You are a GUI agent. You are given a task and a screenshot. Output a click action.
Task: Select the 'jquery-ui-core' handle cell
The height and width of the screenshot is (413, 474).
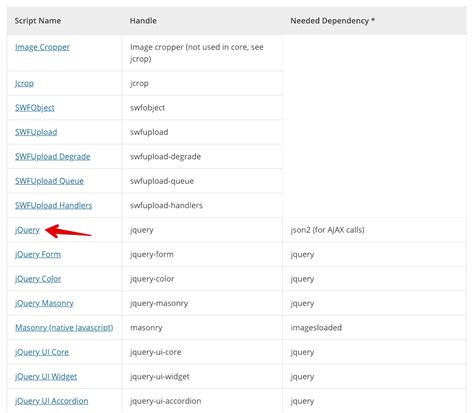click(202, 352)
